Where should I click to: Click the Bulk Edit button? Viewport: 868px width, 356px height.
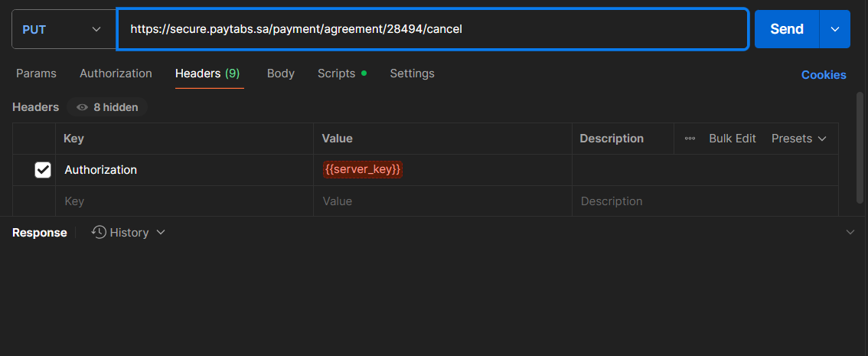click(732, 139)
